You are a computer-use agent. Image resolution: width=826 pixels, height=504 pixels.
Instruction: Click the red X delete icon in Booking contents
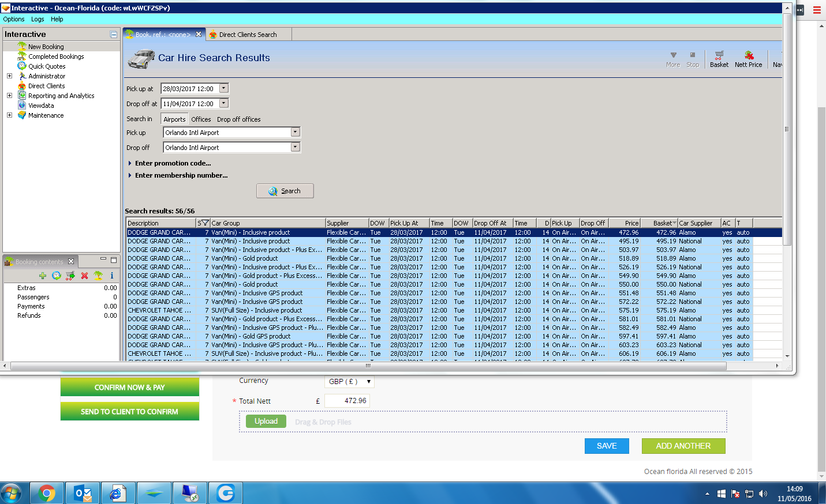[84, 276]
